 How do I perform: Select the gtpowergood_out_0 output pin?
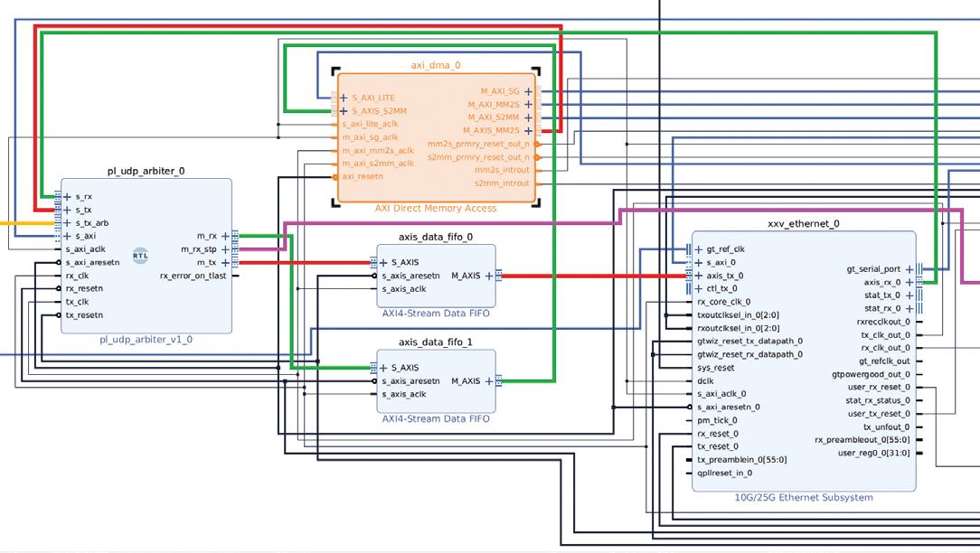click(x=871, y=374)
